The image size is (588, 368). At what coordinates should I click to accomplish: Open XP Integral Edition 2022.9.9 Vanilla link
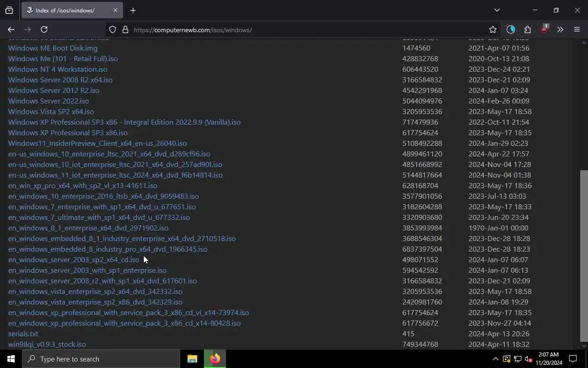point(124,122)
